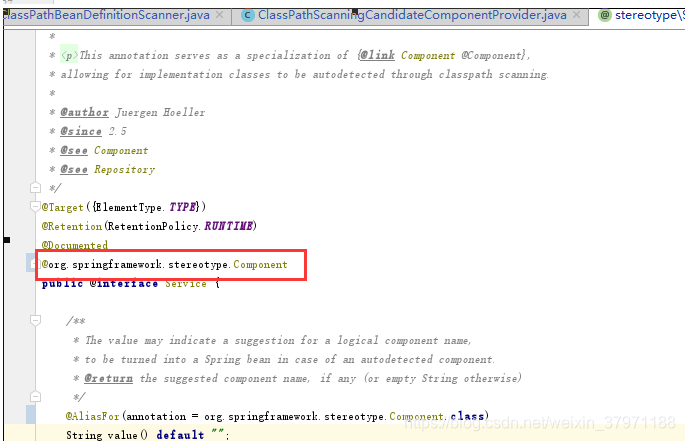This screenshot has height=441, width=685.
Task: Switch to ClassPathBeanDefinitionScanner.java tab
Action: point(107,15)
